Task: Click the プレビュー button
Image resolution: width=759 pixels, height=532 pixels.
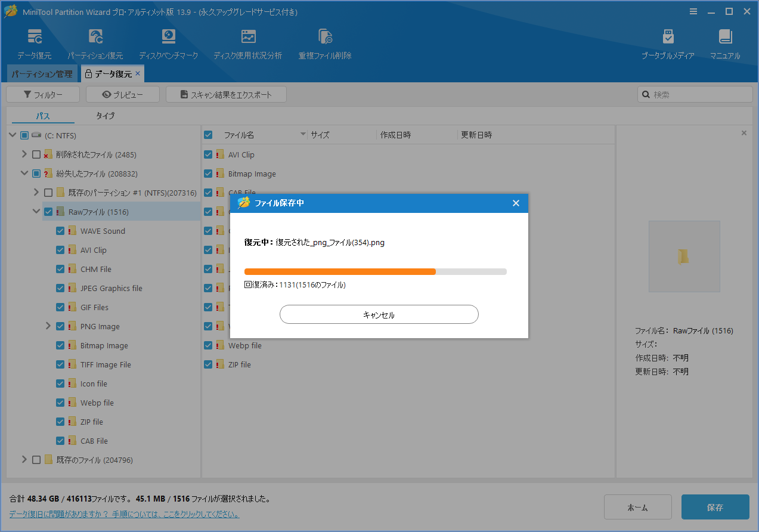Action: tap(123, 94)
